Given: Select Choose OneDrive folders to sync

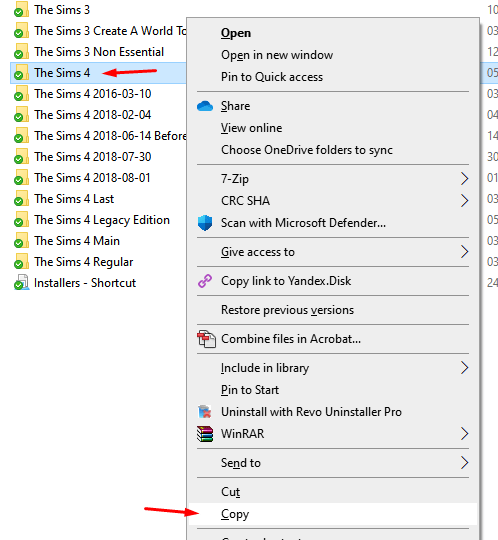Looking at the screenshot, I should [x=333, y=150].
